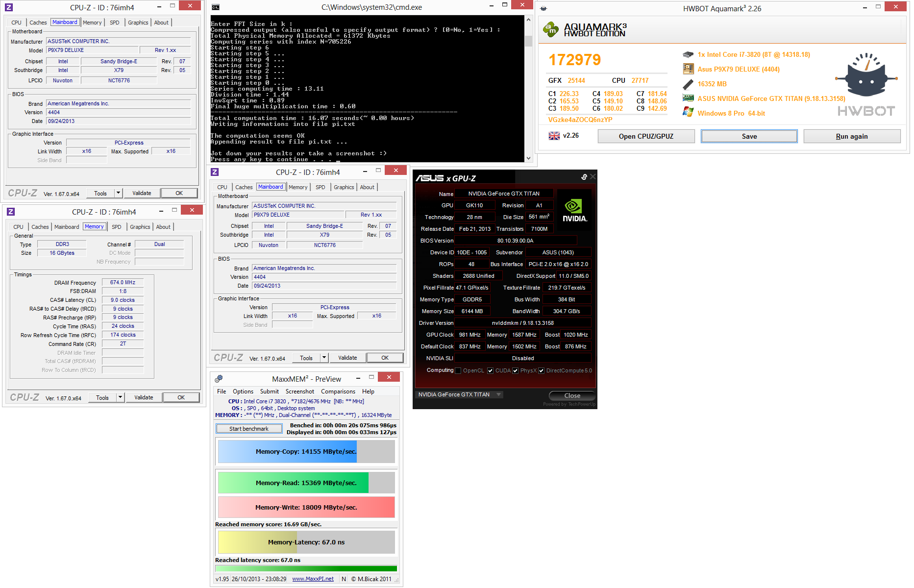The image size is (914, 588).
Task: Open the File menu in MaxxMEM
Action: (222, 392)
